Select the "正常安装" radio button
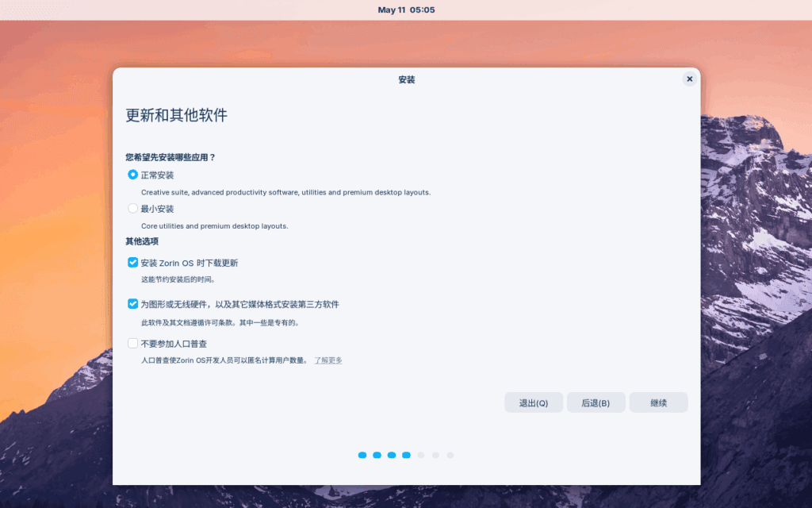 click(132, 175)
